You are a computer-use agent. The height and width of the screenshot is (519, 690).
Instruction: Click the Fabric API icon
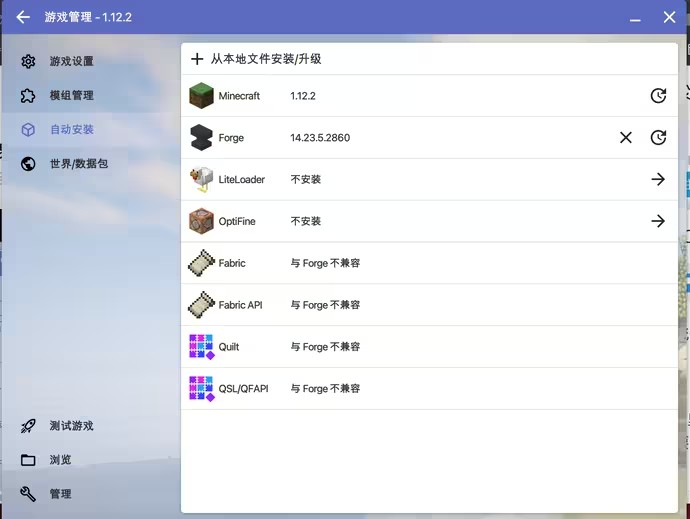click(x=201, y=305)
